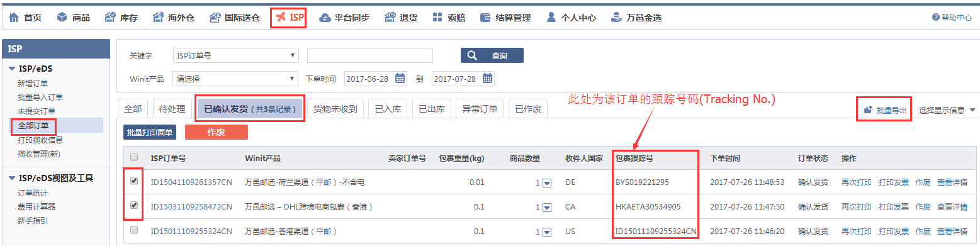Open 订单统计 in sidebar
Viewport: 980px width, 246px height.
coord(33,193)
